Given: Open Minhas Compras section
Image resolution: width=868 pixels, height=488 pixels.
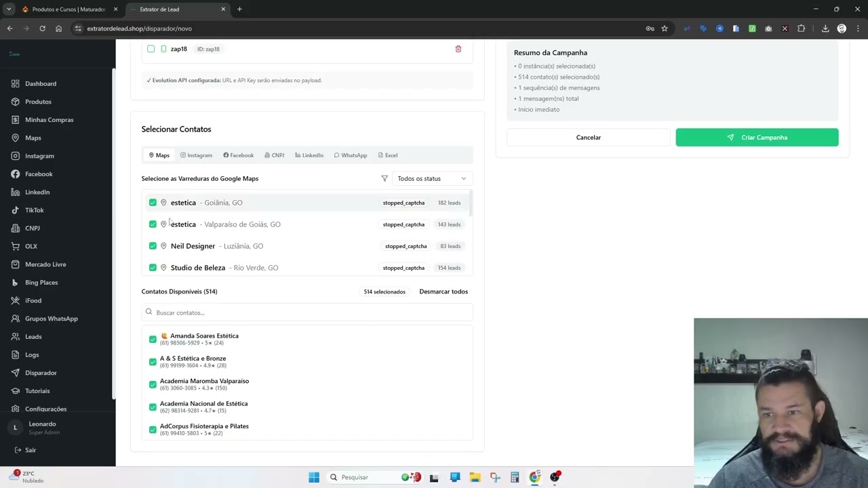Looking at the screenshot, I should 49,120.
